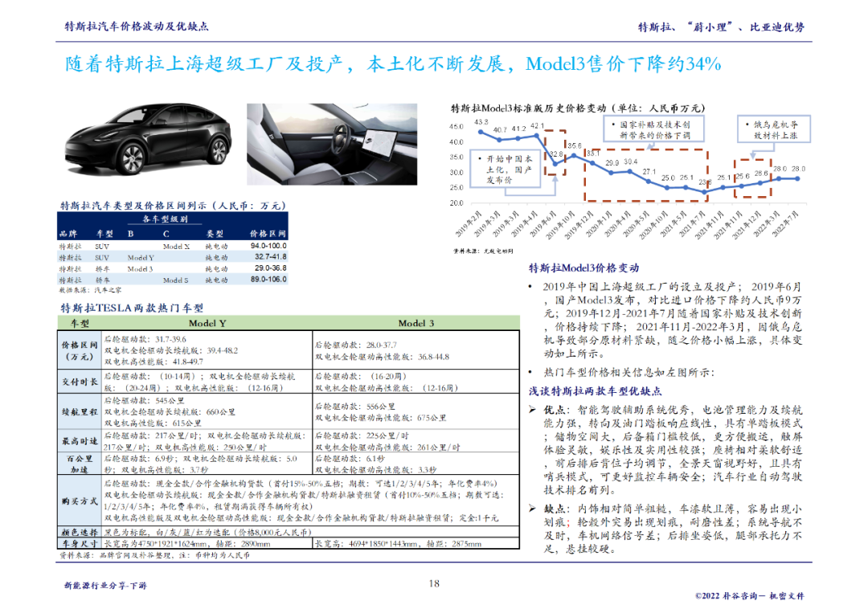This screenshot has width=868, height=601.
Task: Click the 41.2 data label on the chart
Action: pyautogui.click(x=518, y=129)
